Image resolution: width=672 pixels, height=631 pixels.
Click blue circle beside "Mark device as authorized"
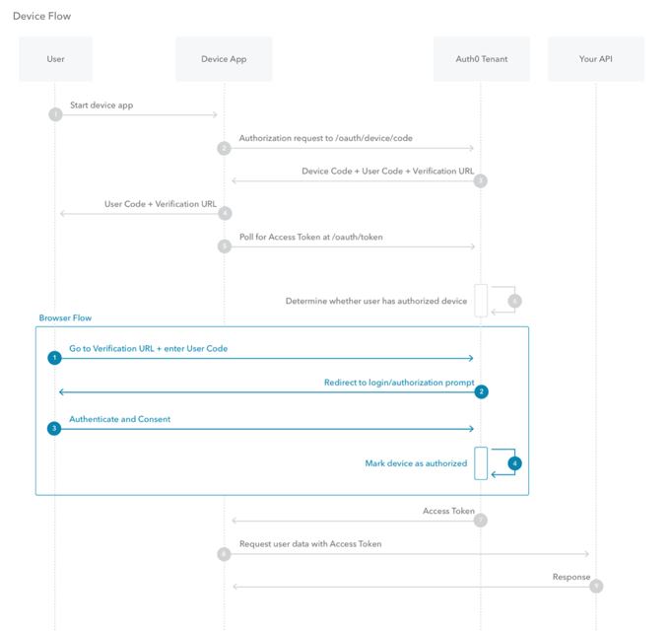pyautogui.click(x=514, y=463)
